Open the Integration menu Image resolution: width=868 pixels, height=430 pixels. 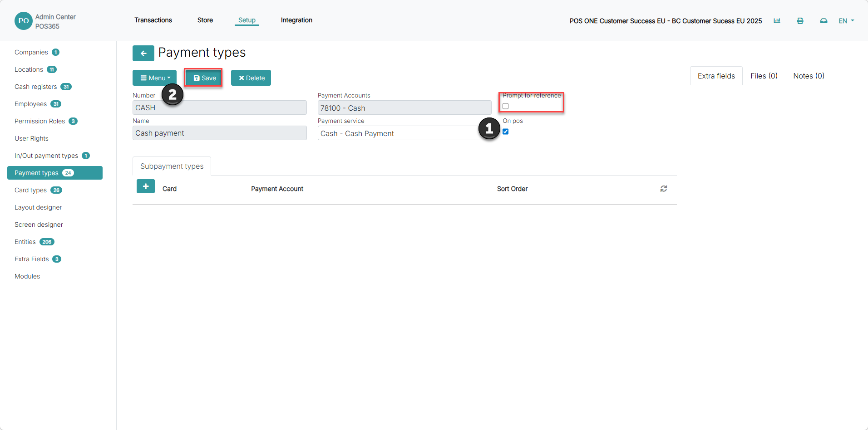296,20
